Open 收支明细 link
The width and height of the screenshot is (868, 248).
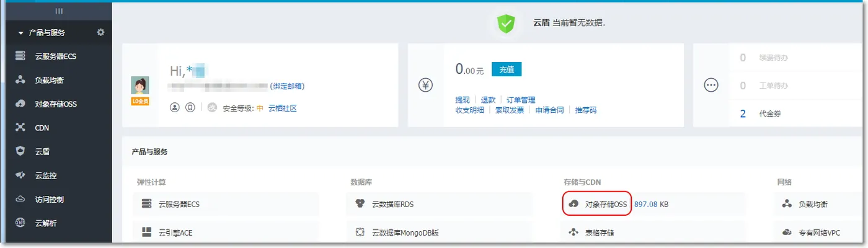pyautogui.click(x=469, y=110)
